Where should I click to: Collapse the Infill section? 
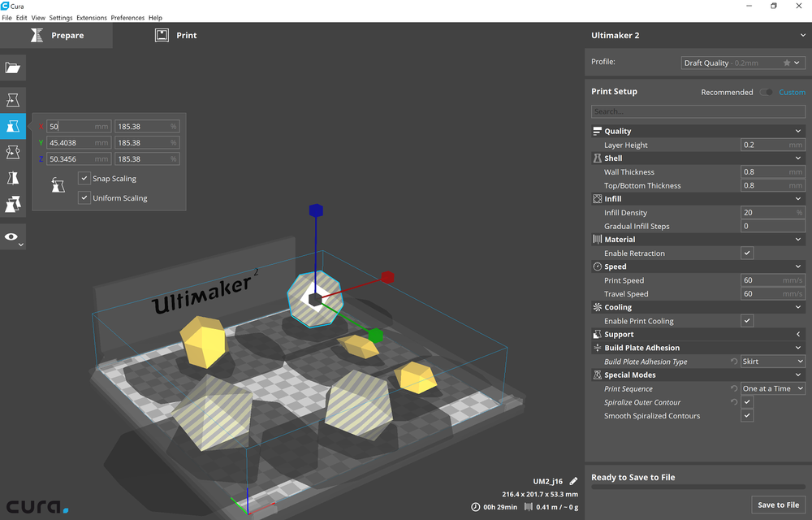(798, 199)
